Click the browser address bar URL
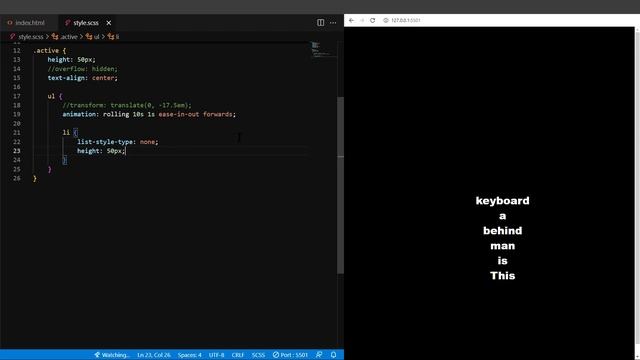Viewport: 640px width, 360px height. point(406,20)
